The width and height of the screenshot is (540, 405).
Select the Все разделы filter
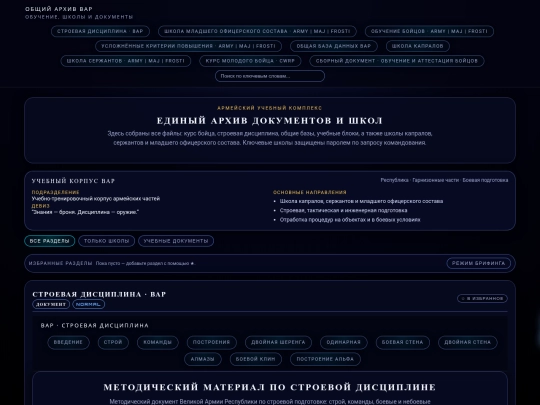point(50,241)
